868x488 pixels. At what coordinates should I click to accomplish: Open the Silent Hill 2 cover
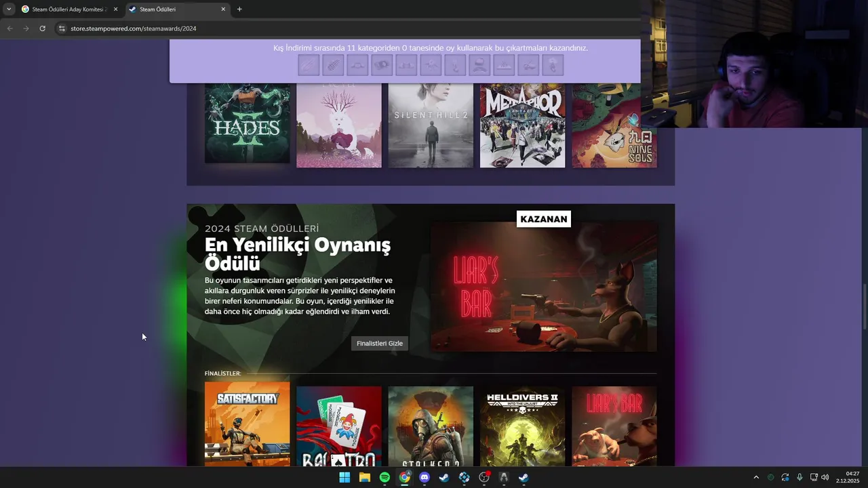pos(431,125)
